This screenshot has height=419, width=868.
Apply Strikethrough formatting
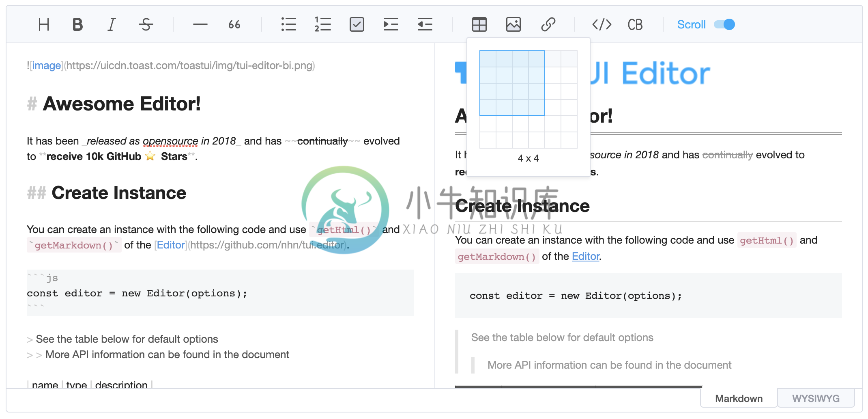pyautogui.click(x=146, y=25)
